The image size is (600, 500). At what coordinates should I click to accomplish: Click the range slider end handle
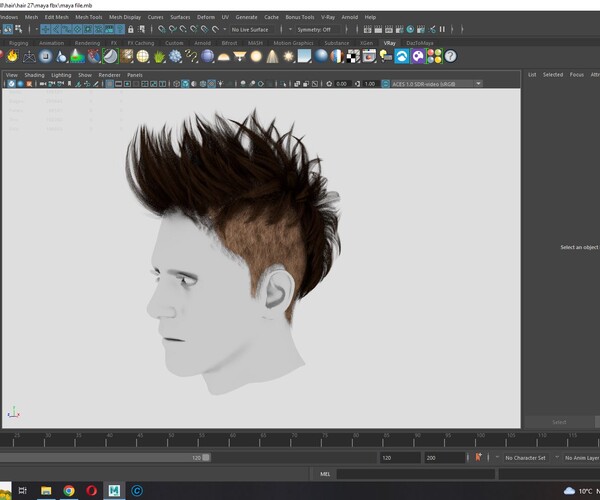pyautogui.click(x=206, y=458)
